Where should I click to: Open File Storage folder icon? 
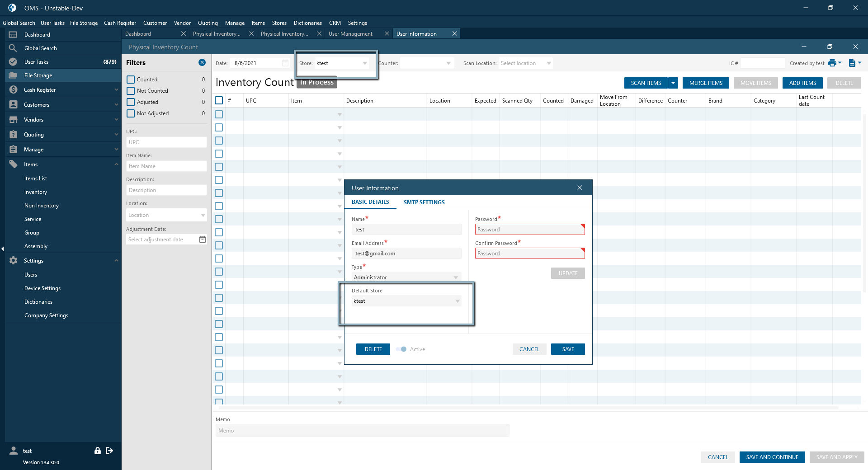click(13, 75)
